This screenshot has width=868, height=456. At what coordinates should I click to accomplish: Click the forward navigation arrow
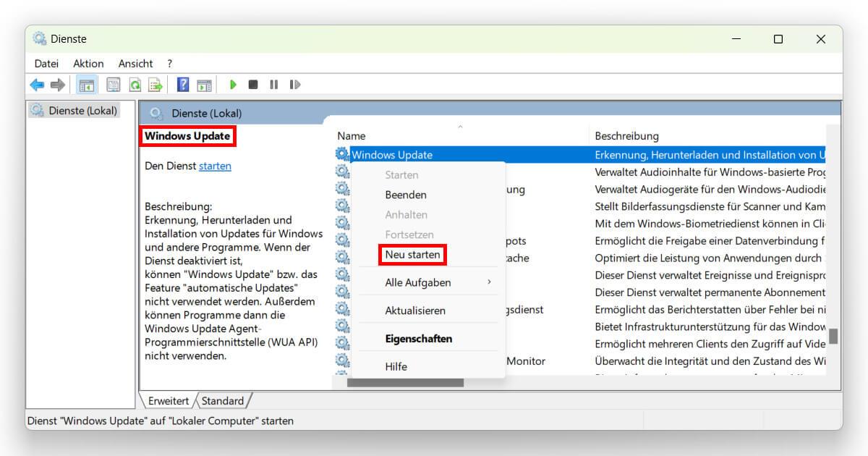(x=57, y=85)
